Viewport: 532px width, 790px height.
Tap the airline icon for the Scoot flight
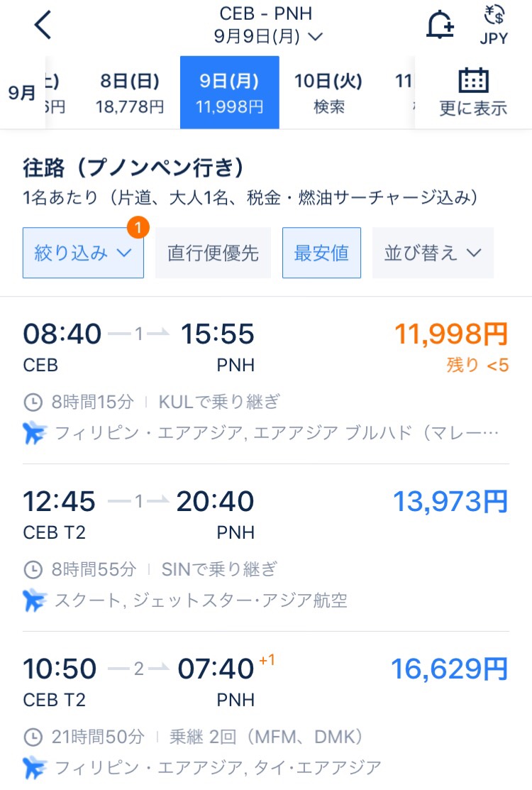click(x=34, y=600)
